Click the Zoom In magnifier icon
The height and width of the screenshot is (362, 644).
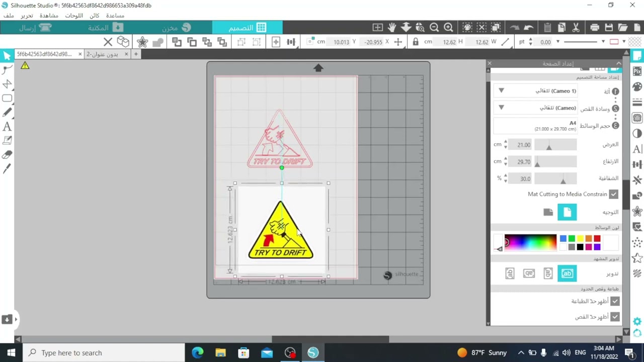(448, 28)
